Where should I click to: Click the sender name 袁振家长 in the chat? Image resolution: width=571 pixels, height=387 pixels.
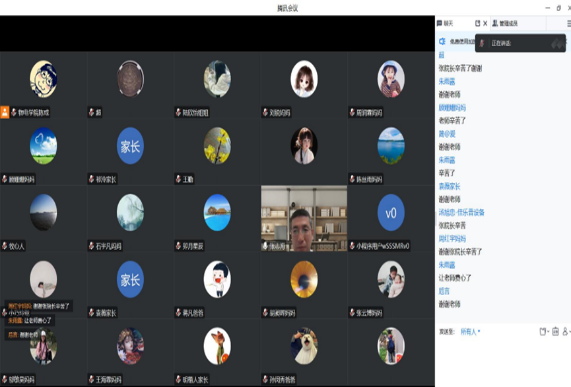[449, 186]
